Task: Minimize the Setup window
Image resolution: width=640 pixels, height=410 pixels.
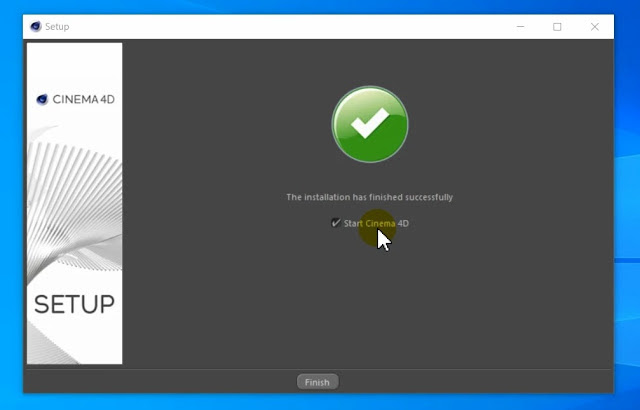Action: (x=520, y=27)
